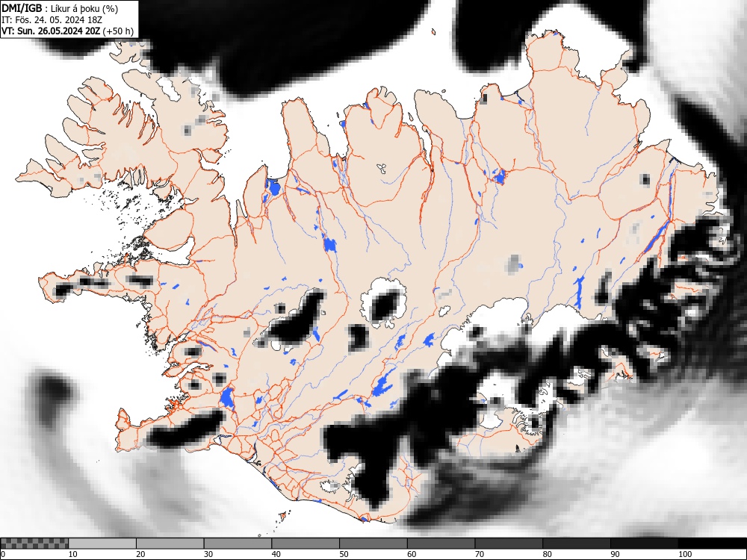The width and height of the screenshot is (747, 560).
Task: Click the 60–70 legend swatch
Action: [x=441, y=544]
